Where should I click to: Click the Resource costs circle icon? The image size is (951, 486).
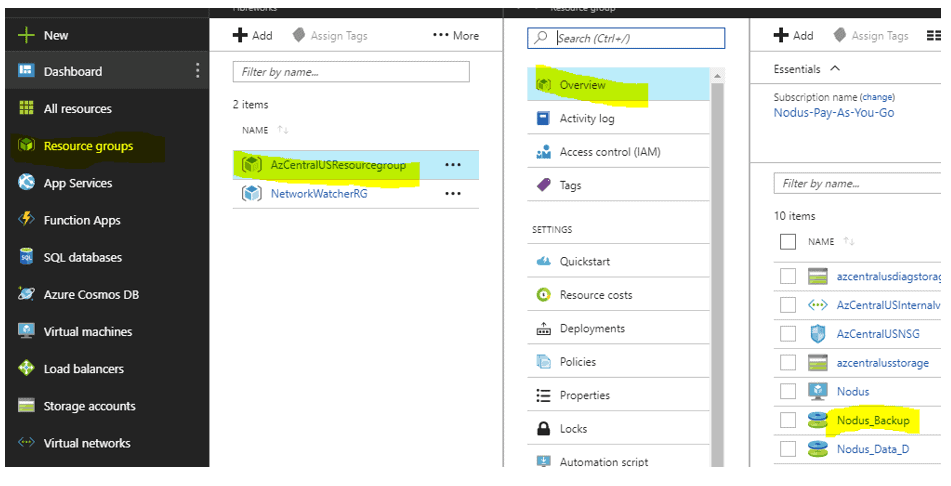coord(543,295)
